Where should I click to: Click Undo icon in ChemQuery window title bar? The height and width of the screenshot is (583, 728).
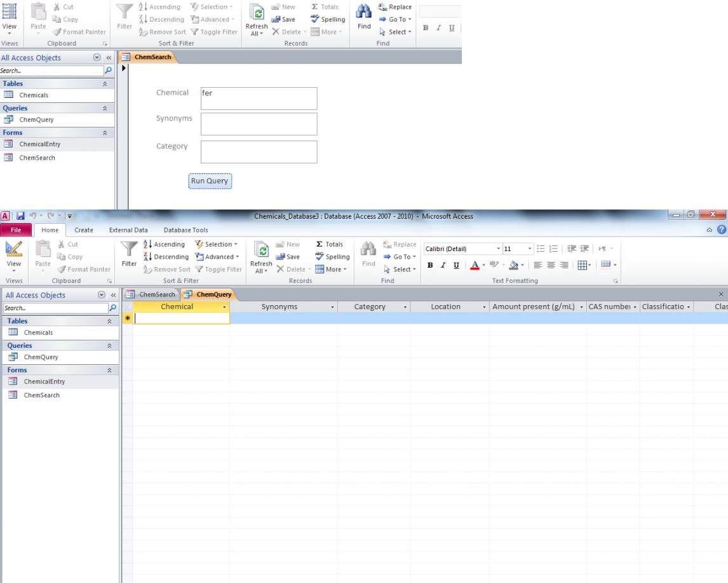pos(33,216)
